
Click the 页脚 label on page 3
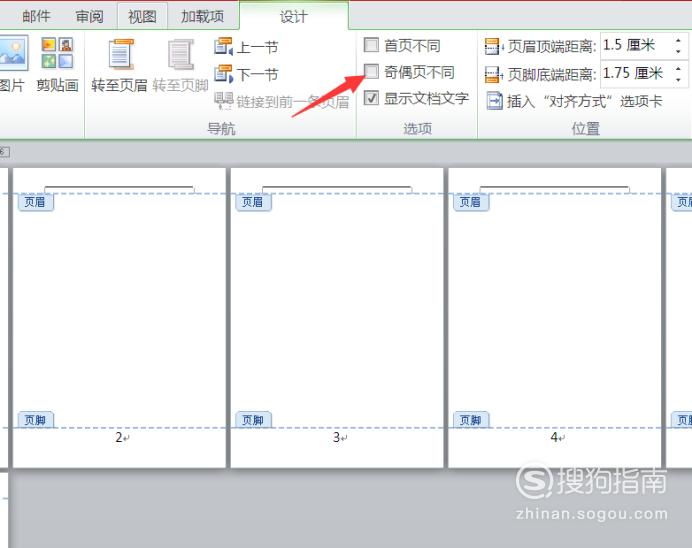point(253,420)
